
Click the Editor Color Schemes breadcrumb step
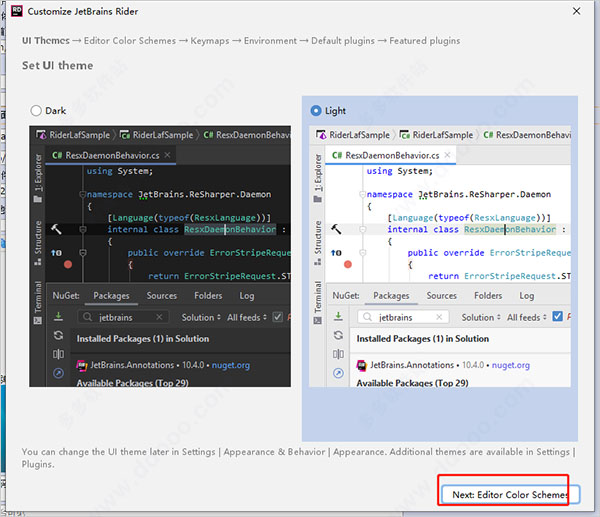pyautogui.click(x=130, y=41)
